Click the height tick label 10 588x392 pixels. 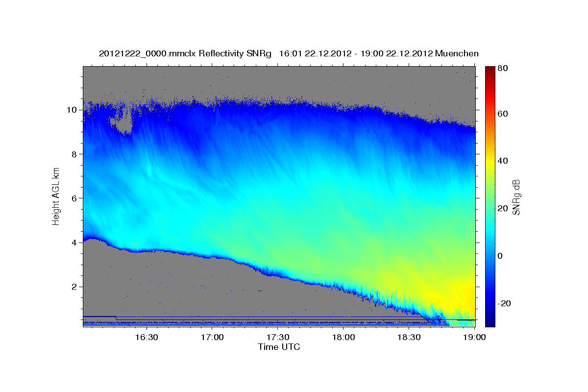[73, 110]
